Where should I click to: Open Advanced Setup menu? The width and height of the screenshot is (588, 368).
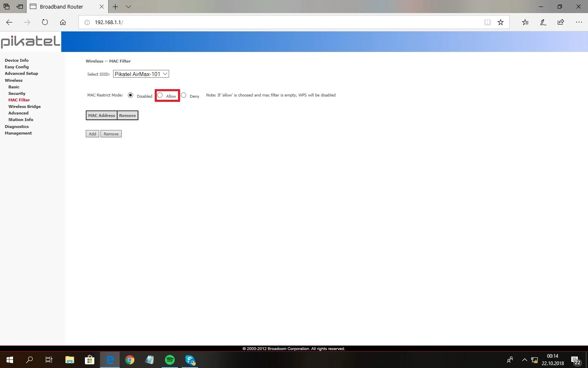(x=21, y=73)
